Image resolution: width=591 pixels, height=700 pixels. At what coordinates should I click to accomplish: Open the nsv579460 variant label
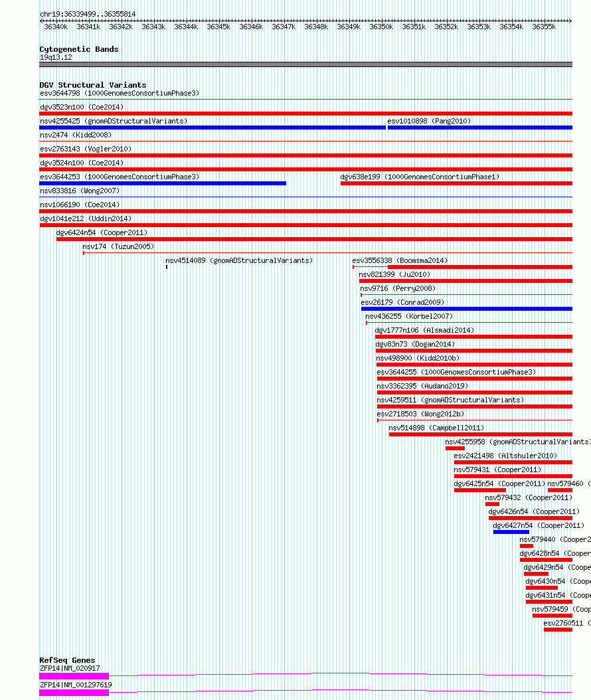tap(568, 483)
